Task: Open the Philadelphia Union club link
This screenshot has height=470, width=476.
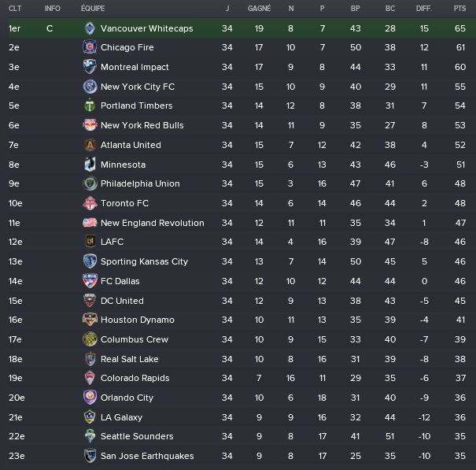Action: tap(140, 183)
